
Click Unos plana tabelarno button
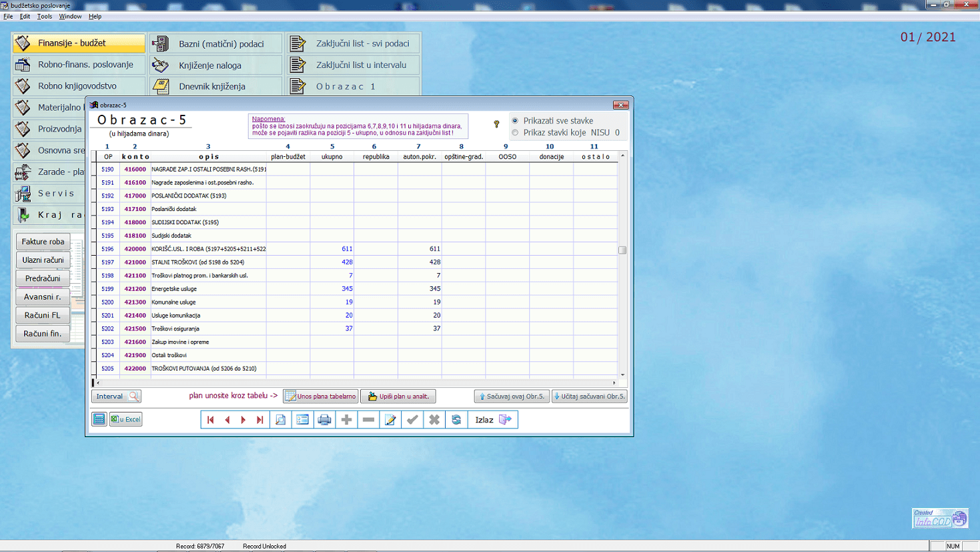(320, 396)
